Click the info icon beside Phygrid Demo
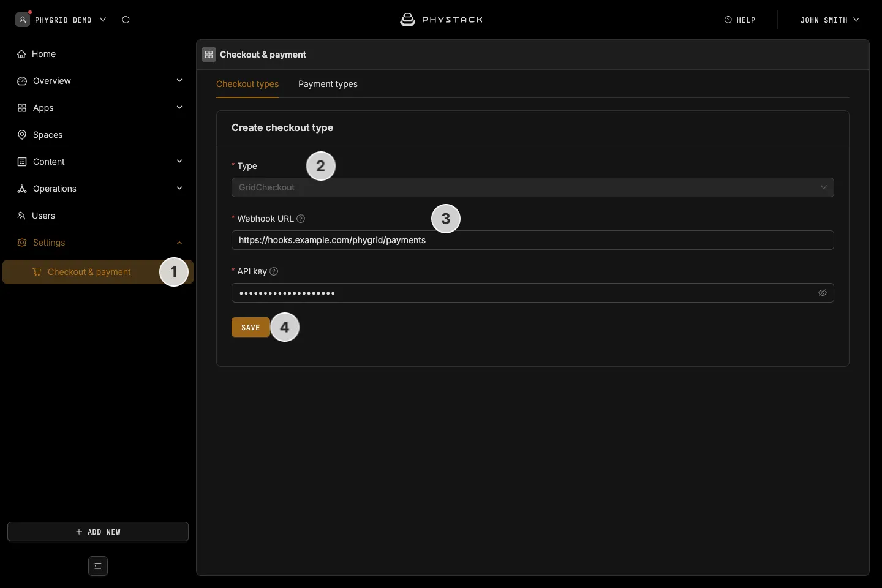The width and height of the screenshot is (882, 588). [126, 20]
